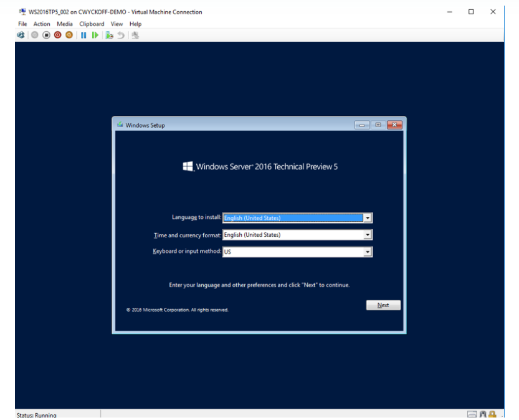Open the View menu

click(x=117, y=24)
